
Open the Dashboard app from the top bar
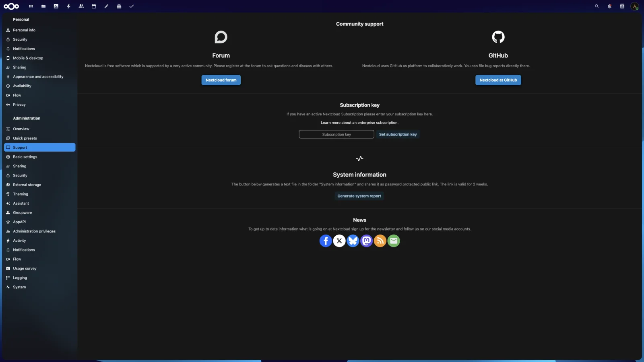pos(31,6)
